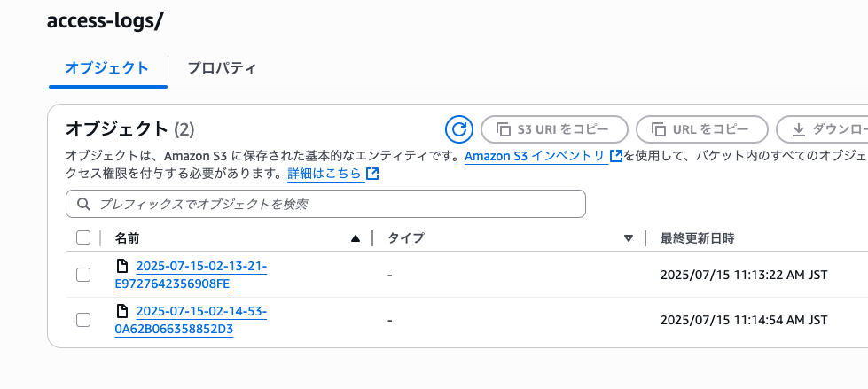Toggle the select-all objects checkbox in header
This screenshot has width=868, height=389.
point(83,238)
